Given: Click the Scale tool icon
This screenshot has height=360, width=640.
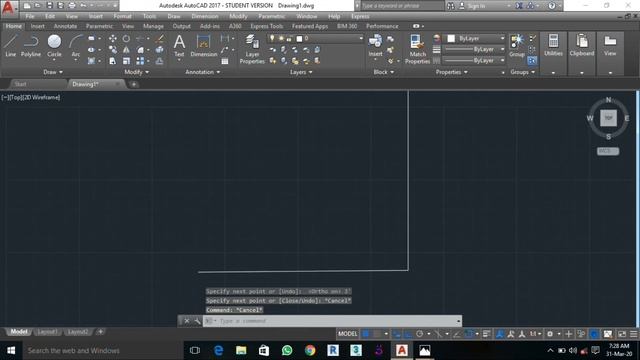Looking at the screenshot, I should pyautogui.click(x=127, y=61).
